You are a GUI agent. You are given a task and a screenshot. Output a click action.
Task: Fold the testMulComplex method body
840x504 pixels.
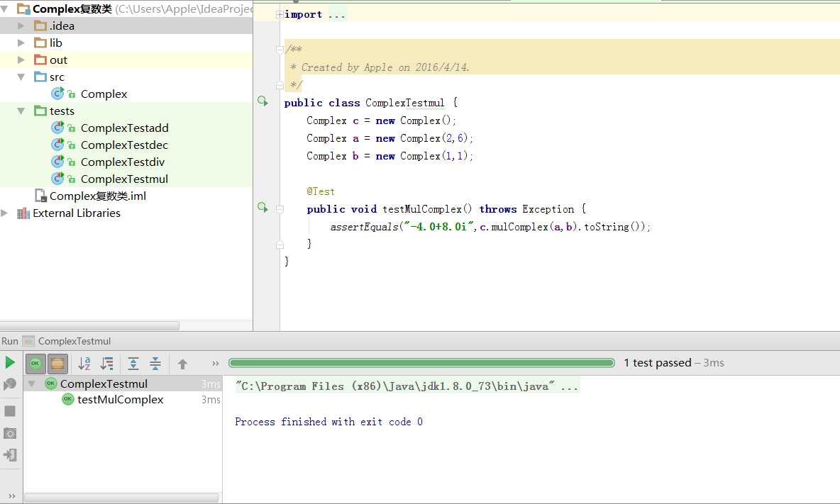coord(280,209)
